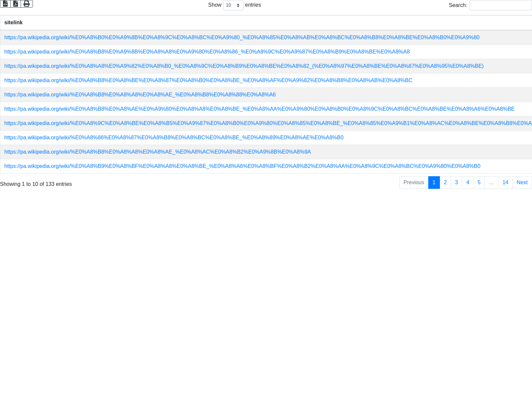Viewport: 532px width, 399px height.
Task: Go to page 3 of results
Action: [457, 183]
